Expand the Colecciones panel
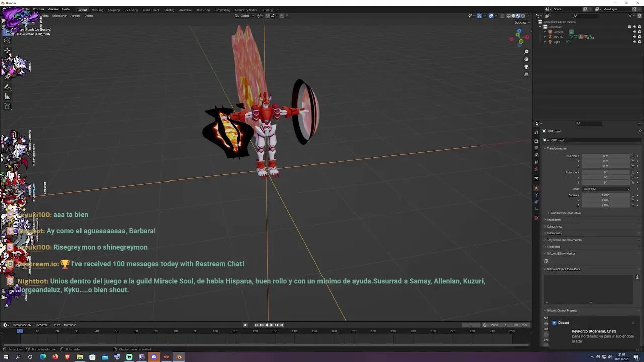Image resolution: width=644 pixels, height=362 pixels. (x=554, y=226)
